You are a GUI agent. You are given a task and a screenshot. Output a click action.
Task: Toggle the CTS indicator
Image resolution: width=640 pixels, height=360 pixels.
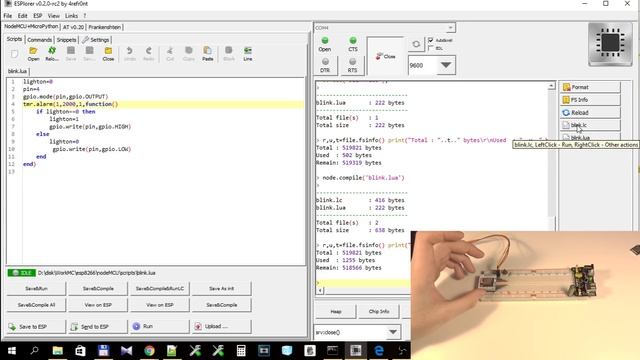[353, 44]
